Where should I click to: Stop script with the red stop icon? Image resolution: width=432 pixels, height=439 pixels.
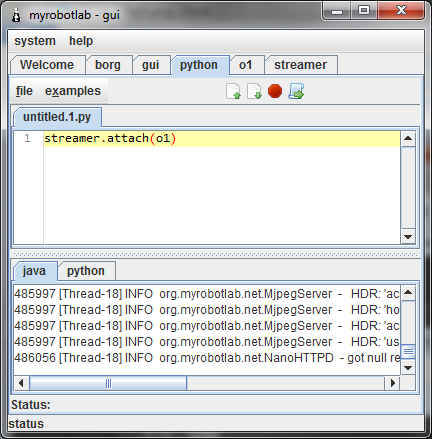(275, 91)
